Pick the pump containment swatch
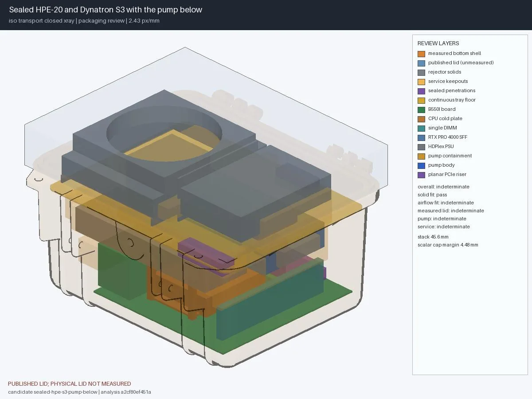Viewport: 532px width, 399px height. [421, 156]
